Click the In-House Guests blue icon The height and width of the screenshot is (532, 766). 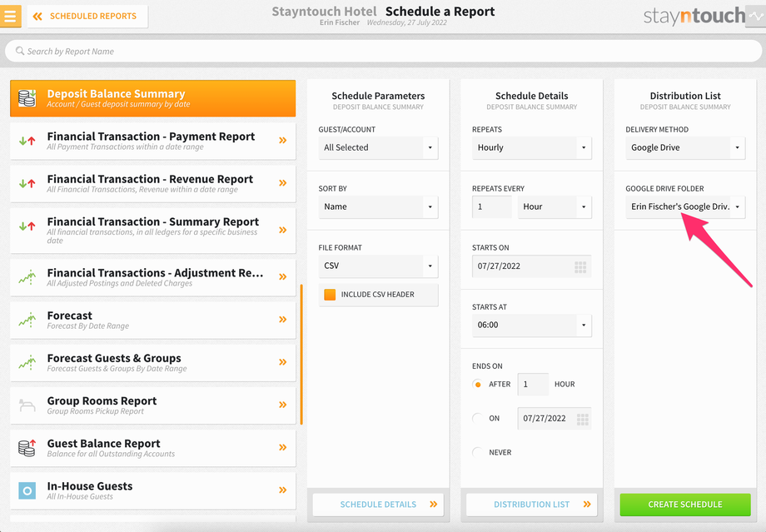click(x=27, y=490)
